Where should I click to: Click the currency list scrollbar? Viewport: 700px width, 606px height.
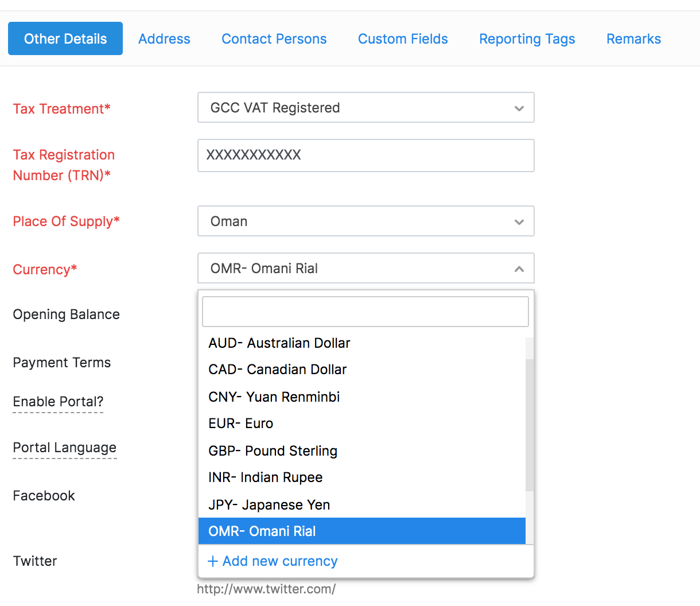530,425
